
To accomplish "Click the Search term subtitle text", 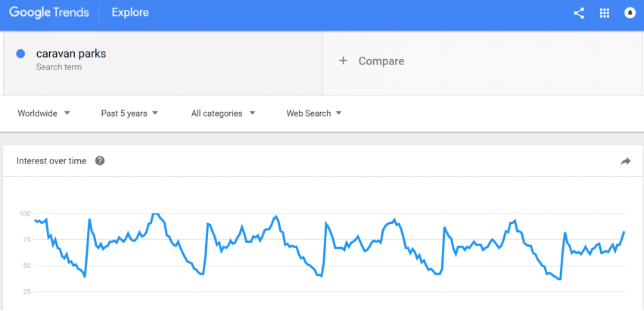I will pos(59,67).
